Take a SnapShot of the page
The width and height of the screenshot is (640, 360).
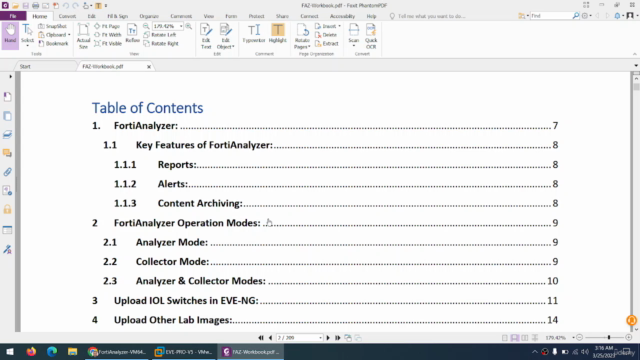(x=52, y=26)
